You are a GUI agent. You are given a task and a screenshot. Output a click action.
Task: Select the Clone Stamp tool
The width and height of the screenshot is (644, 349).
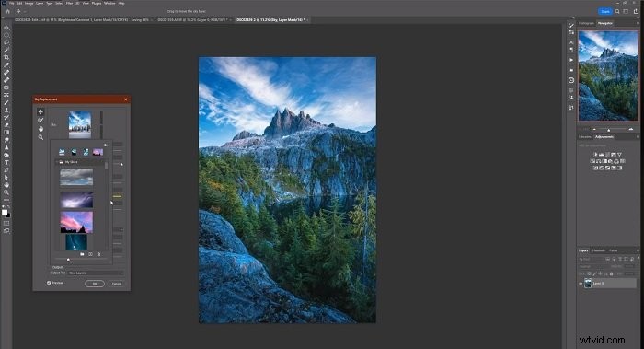coord(6,110)
